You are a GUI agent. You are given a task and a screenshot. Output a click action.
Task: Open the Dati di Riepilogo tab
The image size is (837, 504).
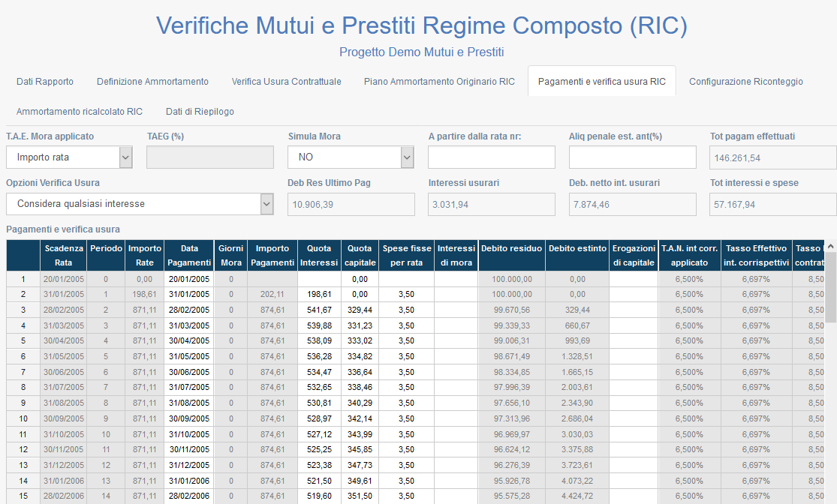coord(200,112)
